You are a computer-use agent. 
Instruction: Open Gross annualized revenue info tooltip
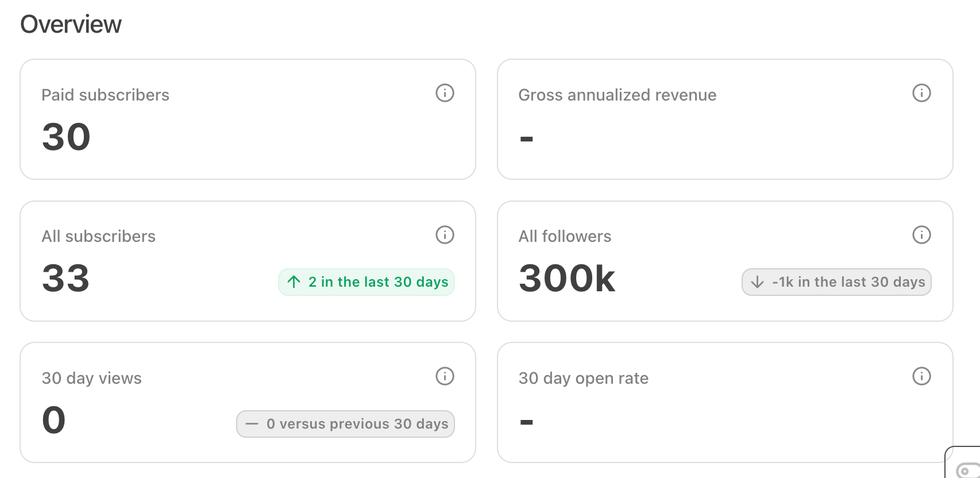click(921, 93)
